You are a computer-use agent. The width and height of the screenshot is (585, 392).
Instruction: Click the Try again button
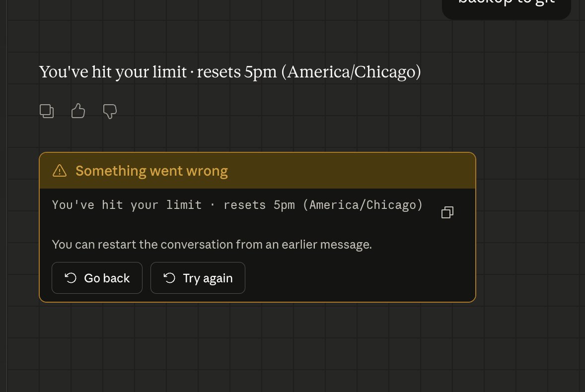pos(198,278)
